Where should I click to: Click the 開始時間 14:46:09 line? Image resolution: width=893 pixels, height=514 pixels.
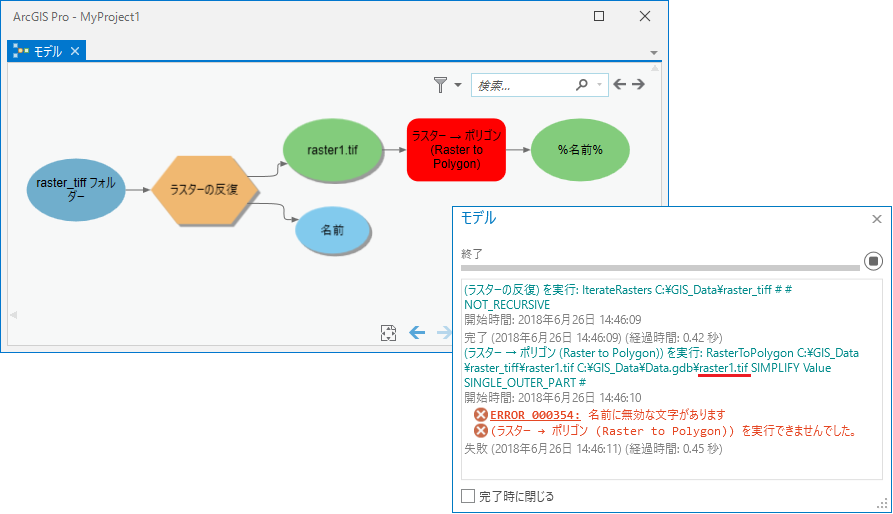tap(552, 319)
